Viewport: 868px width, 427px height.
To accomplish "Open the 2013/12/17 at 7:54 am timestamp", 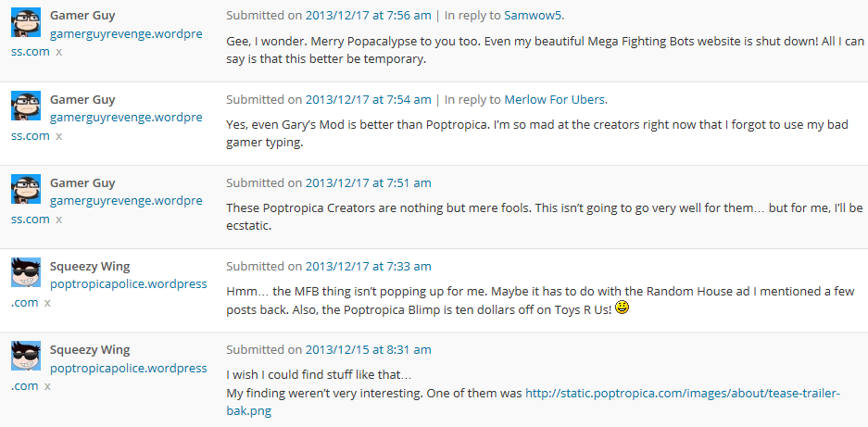I will (x=368, y=100).
